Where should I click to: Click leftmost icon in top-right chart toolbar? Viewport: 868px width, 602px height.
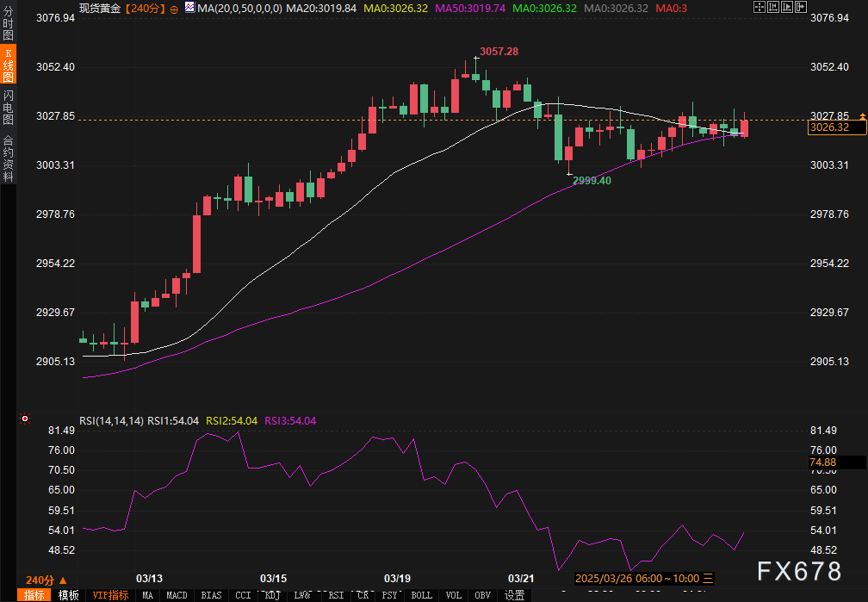(x=758, y=7)
